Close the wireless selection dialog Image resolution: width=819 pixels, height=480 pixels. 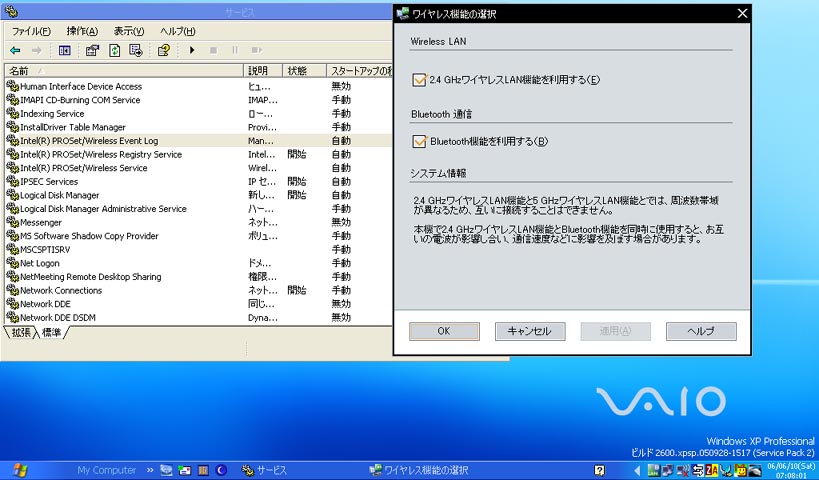coord(742,14)
